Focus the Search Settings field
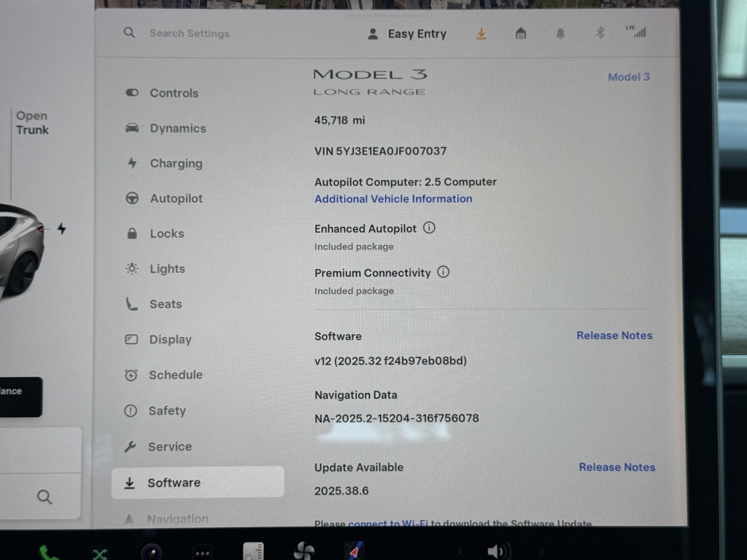747x560 pixels. point(190,34)
